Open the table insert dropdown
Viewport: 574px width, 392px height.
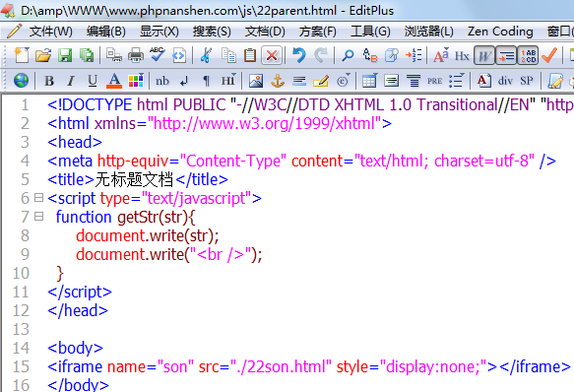click(x=370, y=80)
